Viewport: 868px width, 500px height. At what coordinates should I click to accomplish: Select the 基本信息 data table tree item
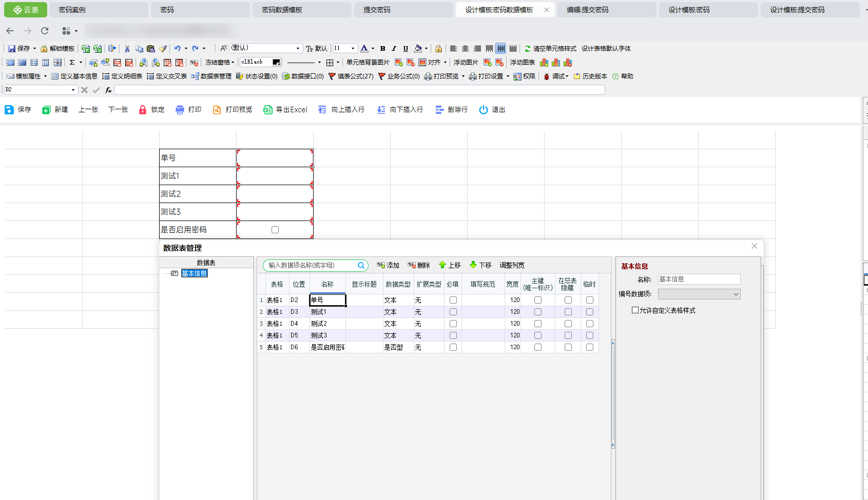(194, 273)
